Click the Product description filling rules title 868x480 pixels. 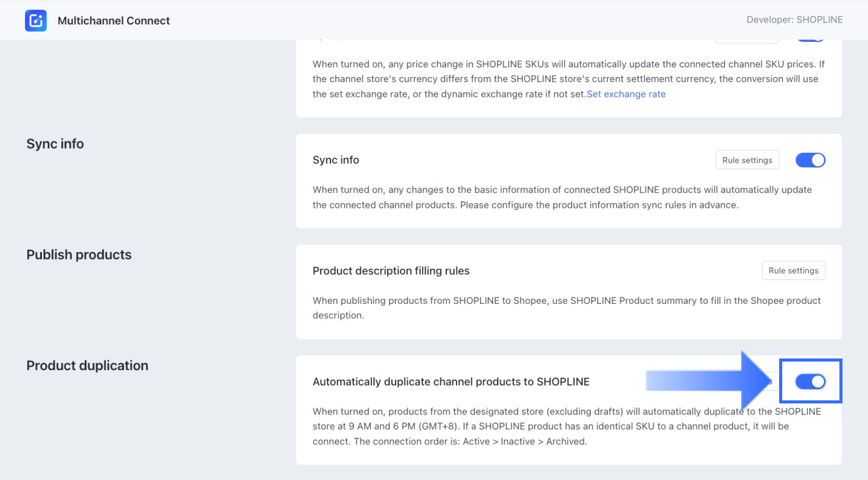point(391,271)
